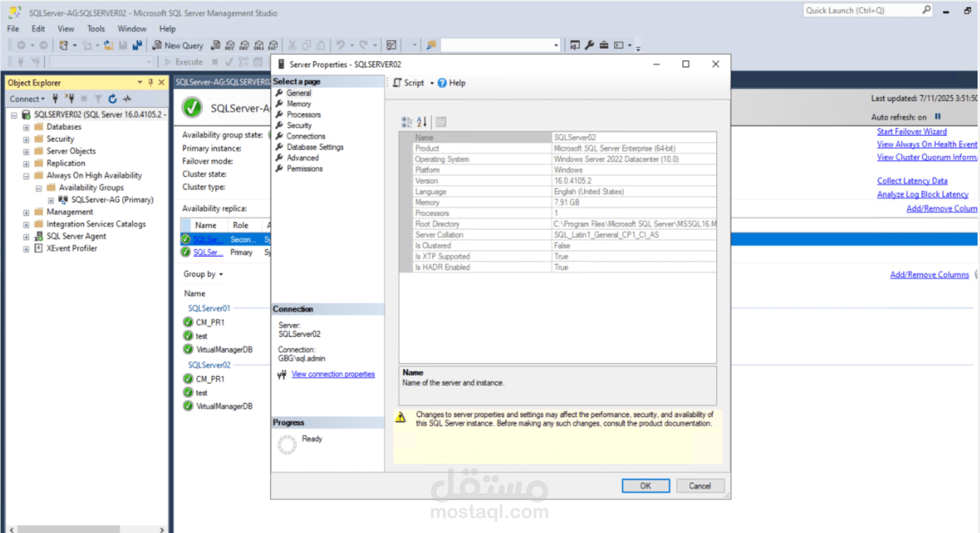Open the Script dropdown arrow
This screenshot has height=533, width=980.
coord(431,84)
